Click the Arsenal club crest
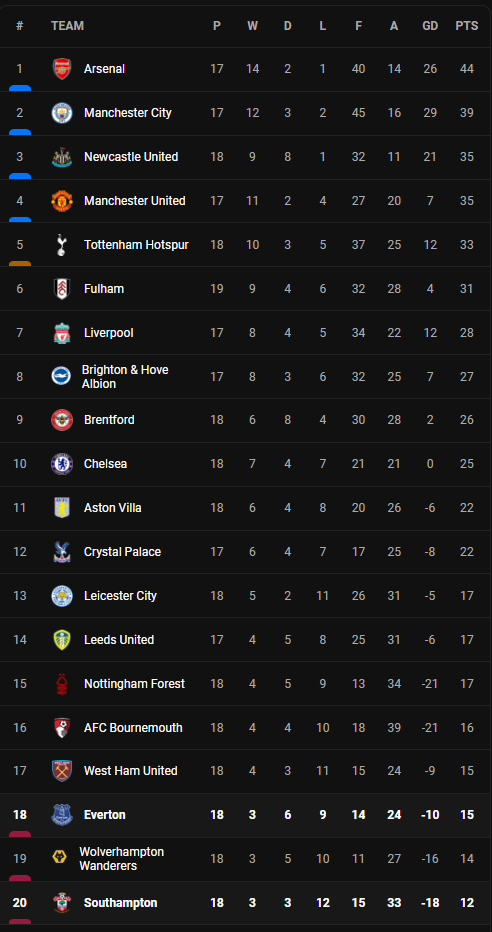This screenshot has height=932, width=492. pos(62,69)
